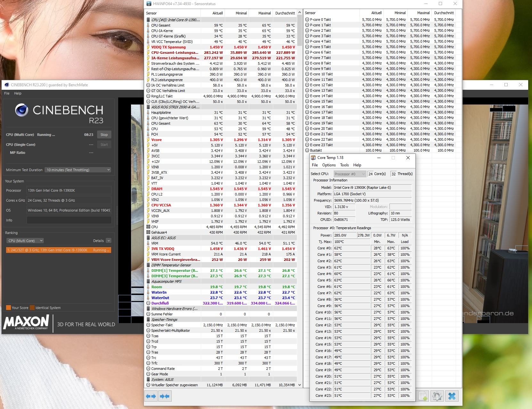Click thermometer icon beside WaterIn row
Image resolution: width=532 pixels, height=409 pixels.
pyautogui.click(x=148, y=292)
